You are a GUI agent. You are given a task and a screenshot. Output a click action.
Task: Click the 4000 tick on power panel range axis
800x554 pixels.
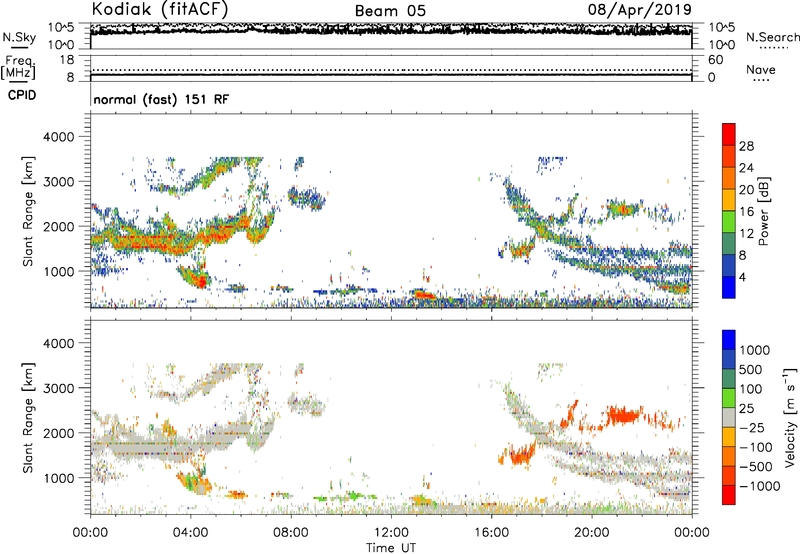[x=59, y=137]
